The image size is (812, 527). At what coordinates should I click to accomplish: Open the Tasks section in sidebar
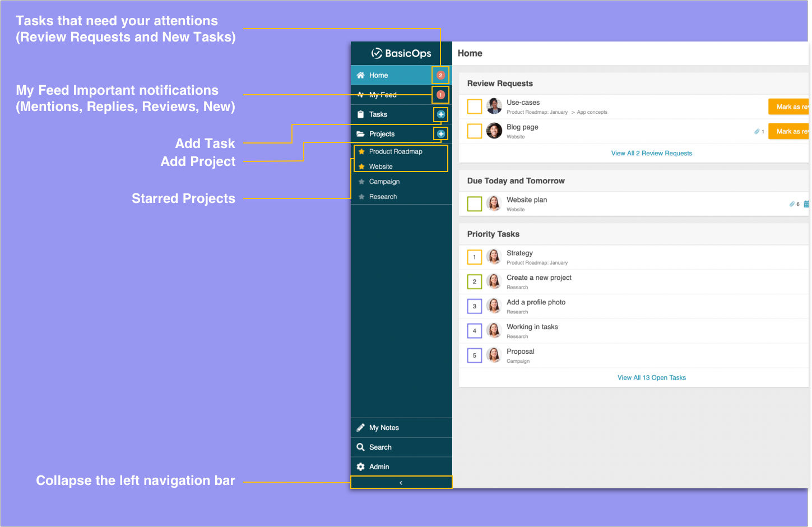tap(378, 114)
